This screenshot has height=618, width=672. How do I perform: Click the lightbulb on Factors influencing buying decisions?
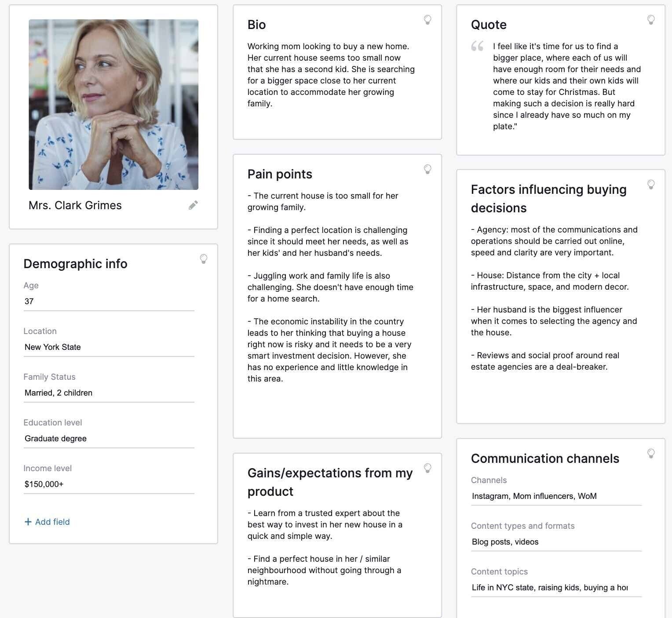[x=651, y=185]
